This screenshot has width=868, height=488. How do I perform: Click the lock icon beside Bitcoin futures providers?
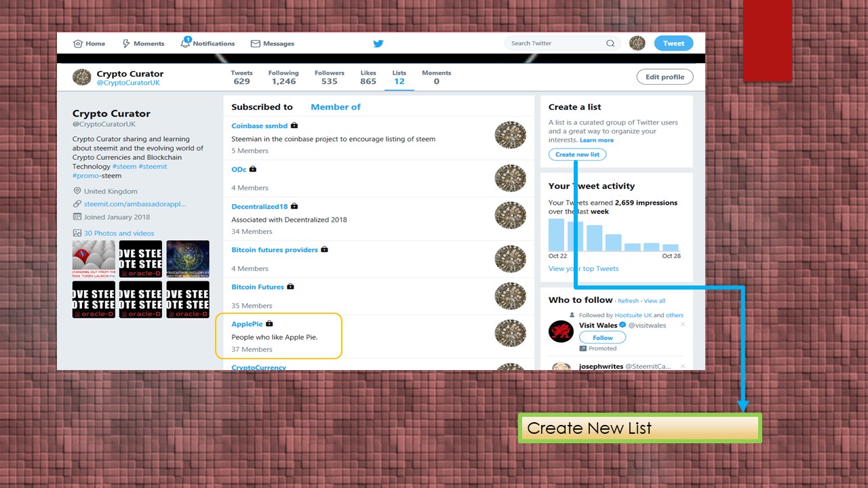pos(324,249)
